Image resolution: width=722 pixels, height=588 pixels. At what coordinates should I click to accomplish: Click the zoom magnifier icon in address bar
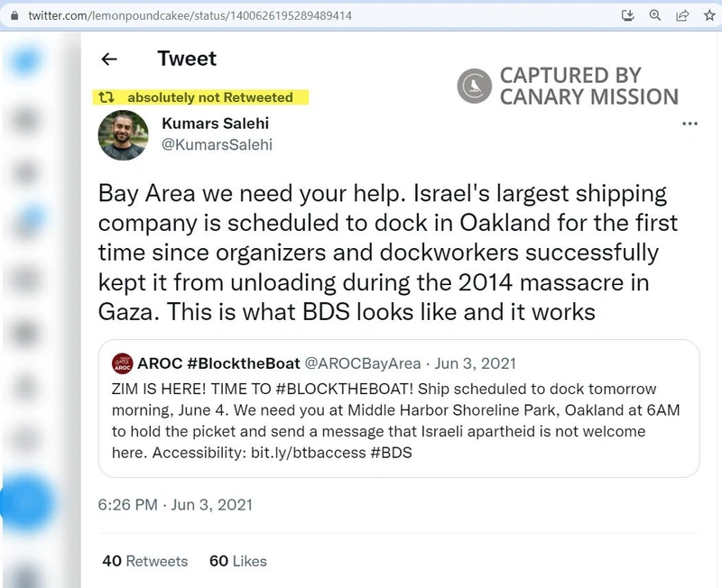tap(656, 15)
